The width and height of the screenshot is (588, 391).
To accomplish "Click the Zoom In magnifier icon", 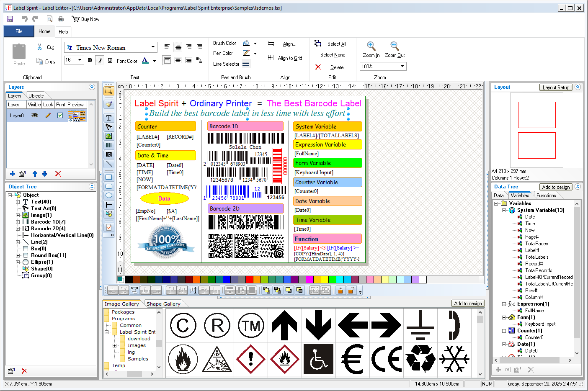I will tap(371, 46).
